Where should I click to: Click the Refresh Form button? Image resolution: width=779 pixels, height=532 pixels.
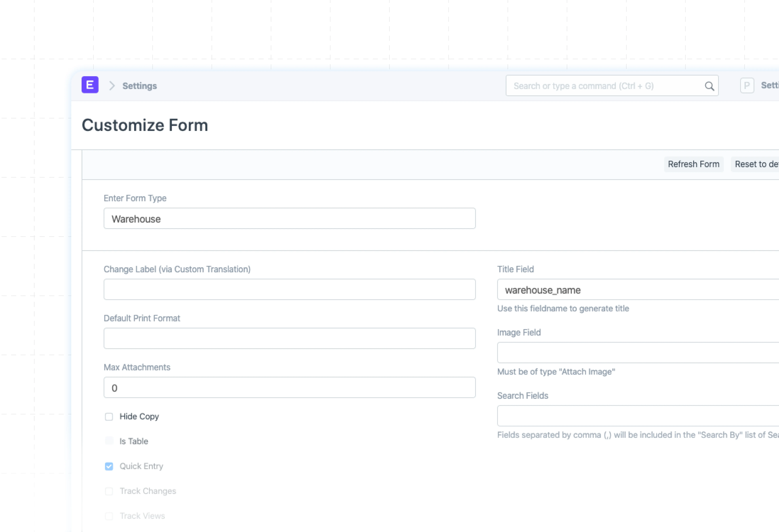click(693, 164)
